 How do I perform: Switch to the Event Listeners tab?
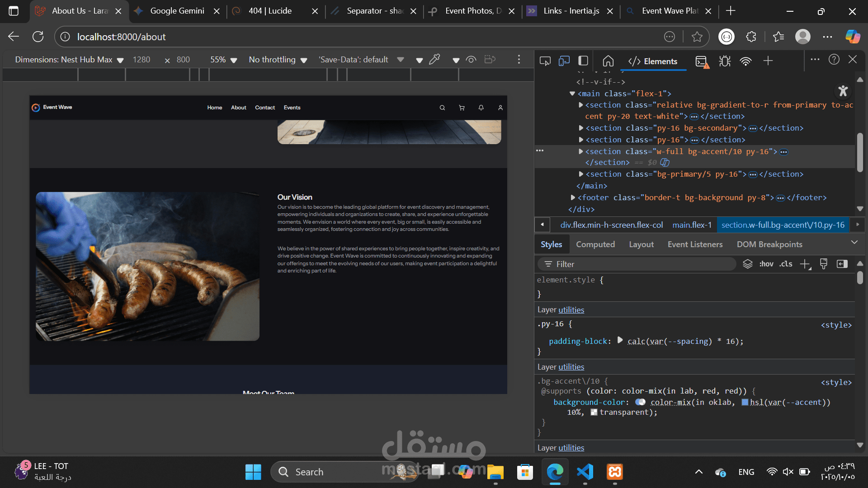pos(695,244)
